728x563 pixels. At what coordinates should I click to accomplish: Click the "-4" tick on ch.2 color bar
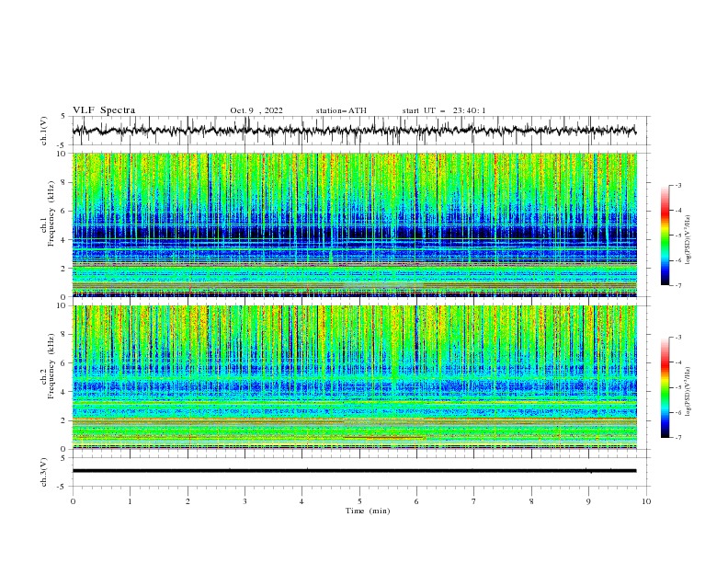tap(677, 362)
